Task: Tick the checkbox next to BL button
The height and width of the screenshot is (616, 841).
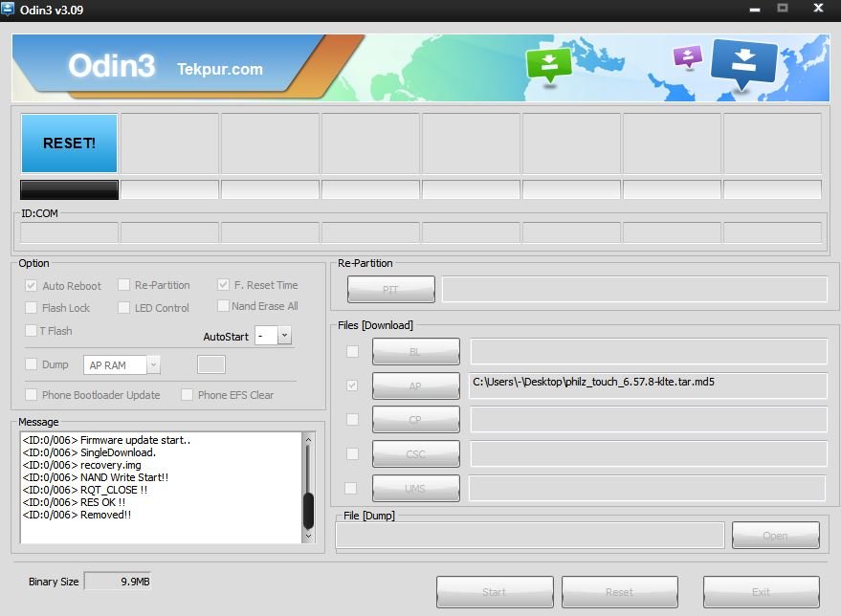Action: tap(352, 351)
